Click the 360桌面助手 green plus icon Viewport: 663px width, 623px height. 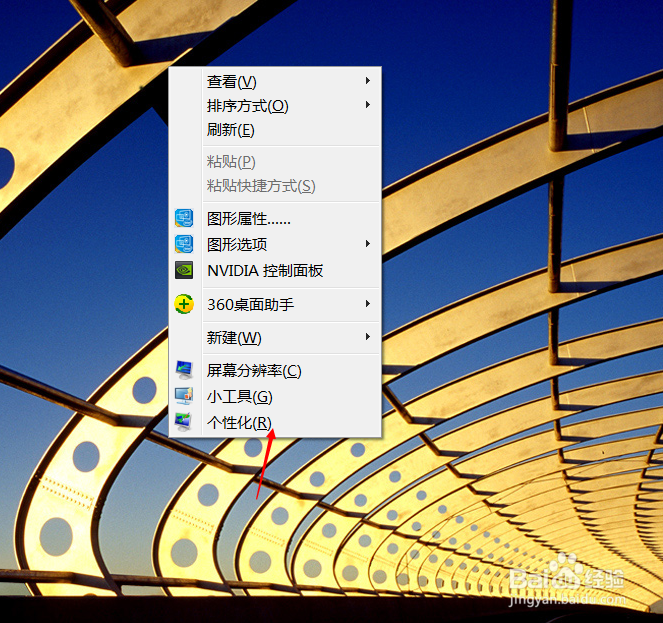tap(184, 304)
